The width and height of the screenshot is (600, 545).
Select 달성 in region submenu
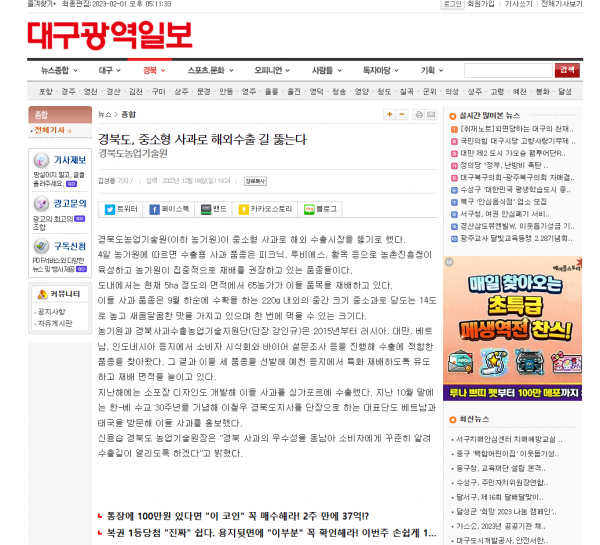tap(565, 91)
